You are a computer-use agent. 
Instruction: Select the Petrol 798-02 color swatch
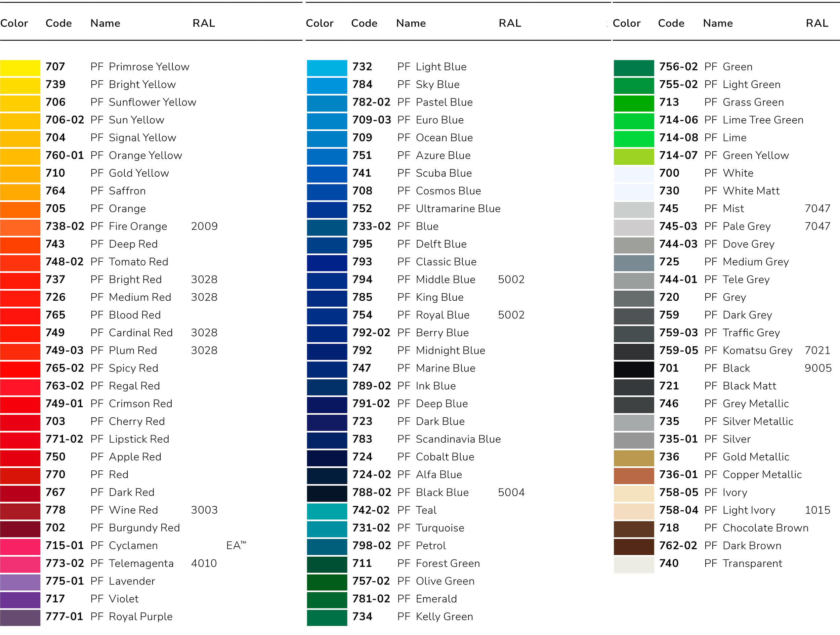(x=327, y=547)
